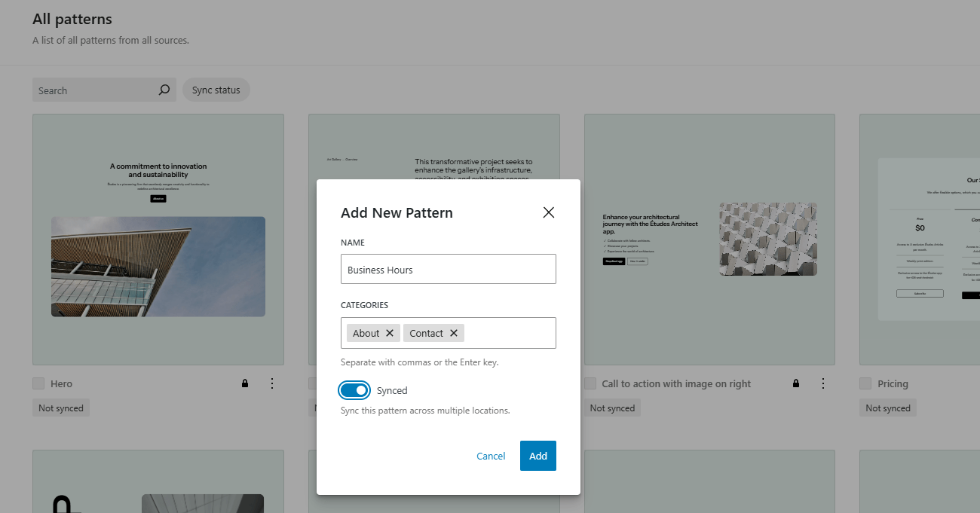The width and height of the screenshot is (980, 513).
Task: Click the Cancel link
Action: [491, 456]
